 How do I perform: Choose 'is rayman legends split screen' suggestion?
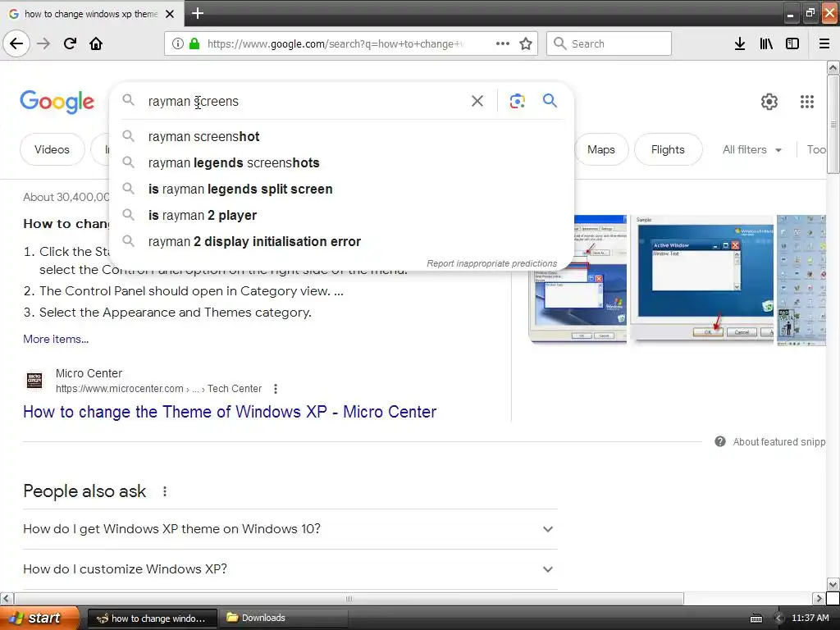[x=341, y=189]
